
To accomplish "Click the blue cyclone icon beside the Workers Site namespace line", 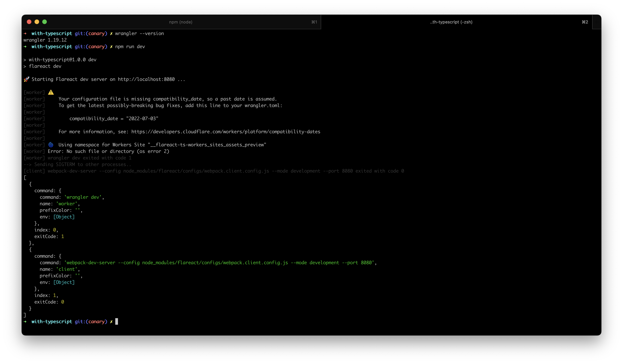I will (51, 145).
